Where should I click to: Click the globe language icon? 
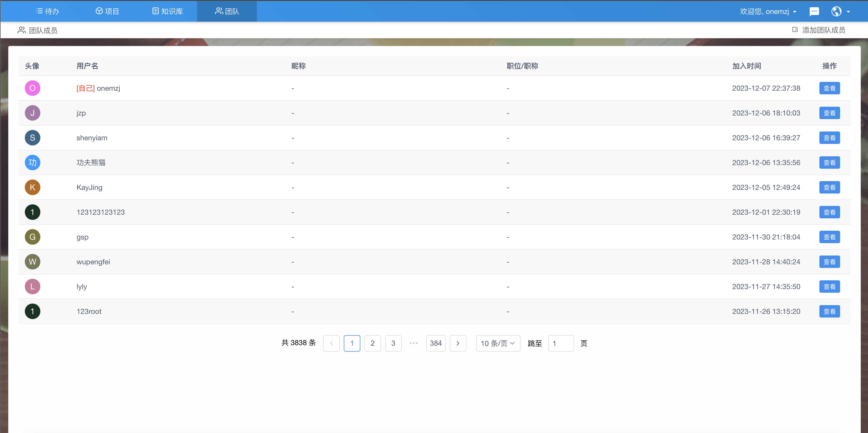[836, 11]
